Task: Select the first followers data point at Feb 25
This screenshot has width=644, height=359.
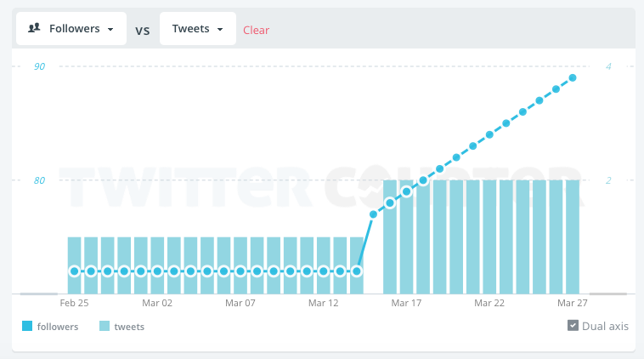Action: tap(74, 271)
